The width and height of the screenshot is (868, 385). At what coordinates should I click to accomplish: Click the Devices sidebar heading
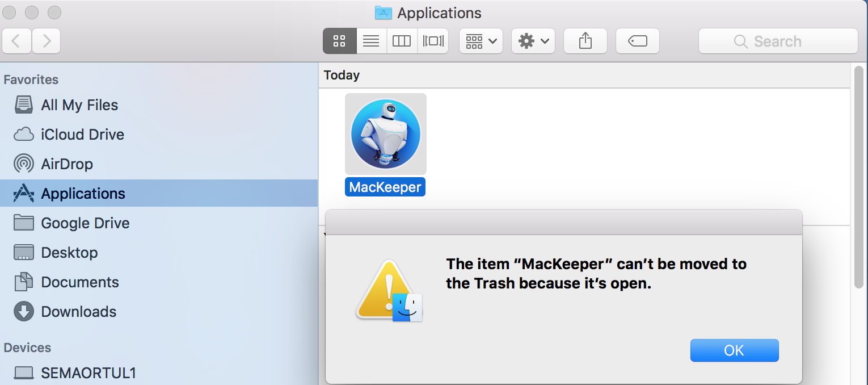tap(27, 348)
